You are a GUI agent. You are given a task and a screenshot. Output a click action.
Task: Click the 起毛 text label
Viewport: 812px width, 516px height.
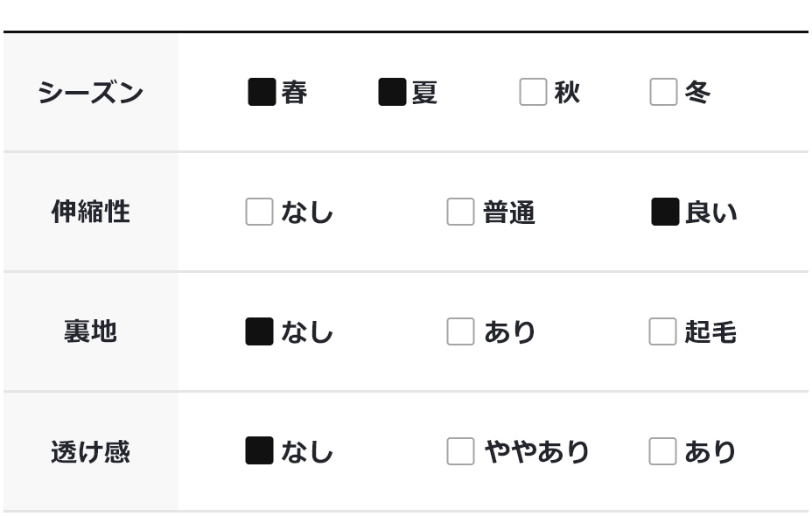[710, 332]
